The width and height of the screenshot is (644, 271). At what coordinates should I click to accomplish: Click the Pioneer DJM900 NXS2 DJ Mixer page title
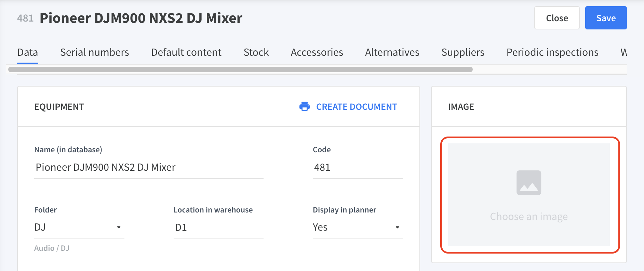141,18
